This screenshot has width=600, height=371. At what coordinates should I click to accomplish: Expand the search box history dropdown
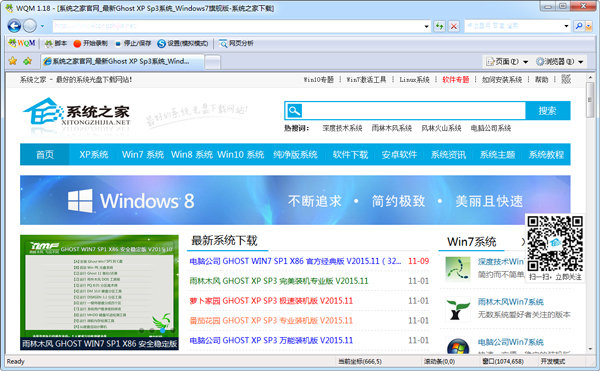566,26
